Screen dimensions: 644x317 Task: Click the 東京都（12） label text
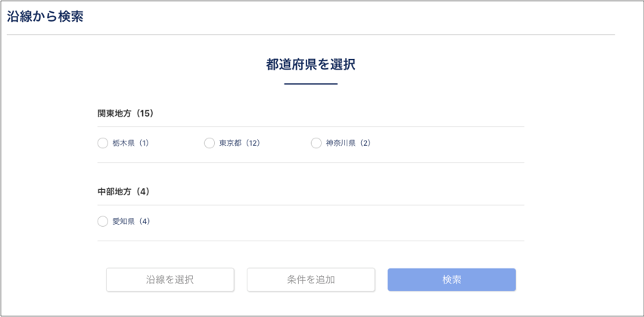click(x=240, y=143)
